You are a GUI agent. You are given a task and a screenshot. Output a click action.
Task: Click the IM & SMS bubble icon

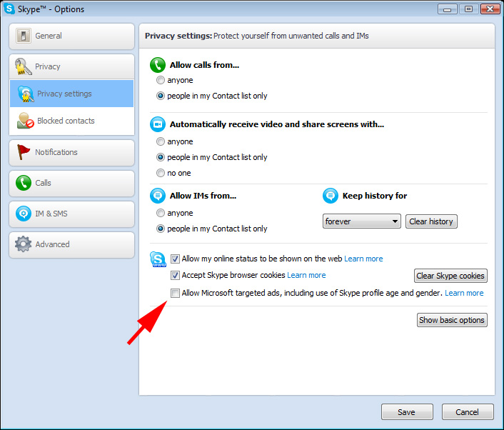pos(24,214)
